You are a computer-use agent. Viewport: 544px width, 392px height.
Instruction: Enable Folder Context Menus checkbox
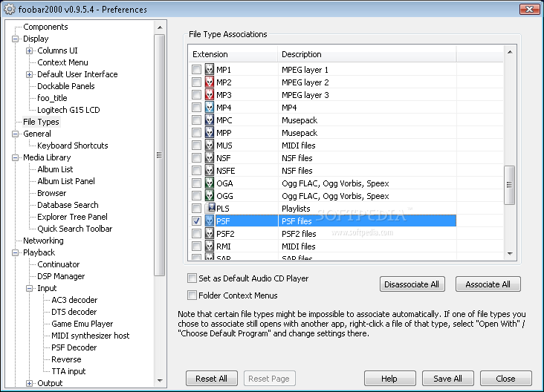click(x=192, y=295)
